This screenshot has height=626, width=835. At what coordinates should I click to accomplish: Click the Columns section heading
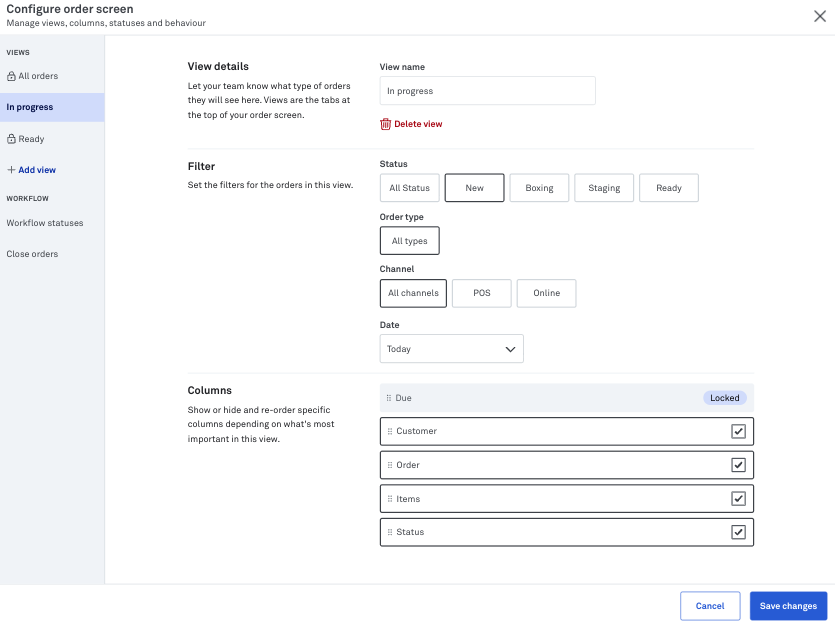209,390
